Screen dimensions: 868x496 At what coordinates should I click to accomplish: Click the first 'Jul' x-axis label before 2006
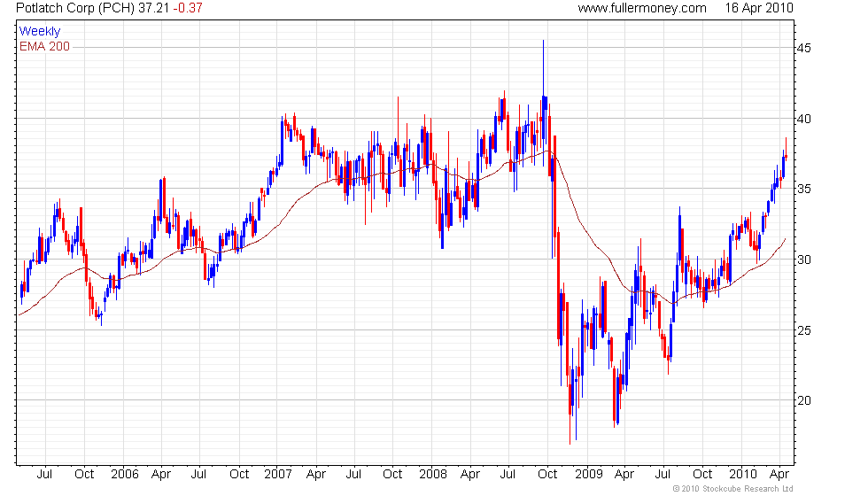(x=44, y=475)
